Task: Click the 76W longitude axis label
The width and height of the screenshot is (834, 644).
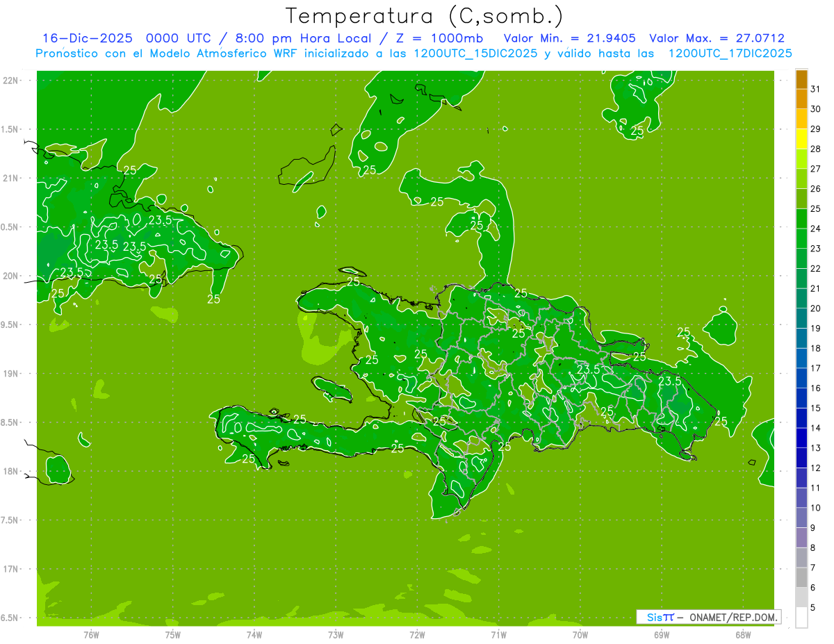Action: pos(91,635)
